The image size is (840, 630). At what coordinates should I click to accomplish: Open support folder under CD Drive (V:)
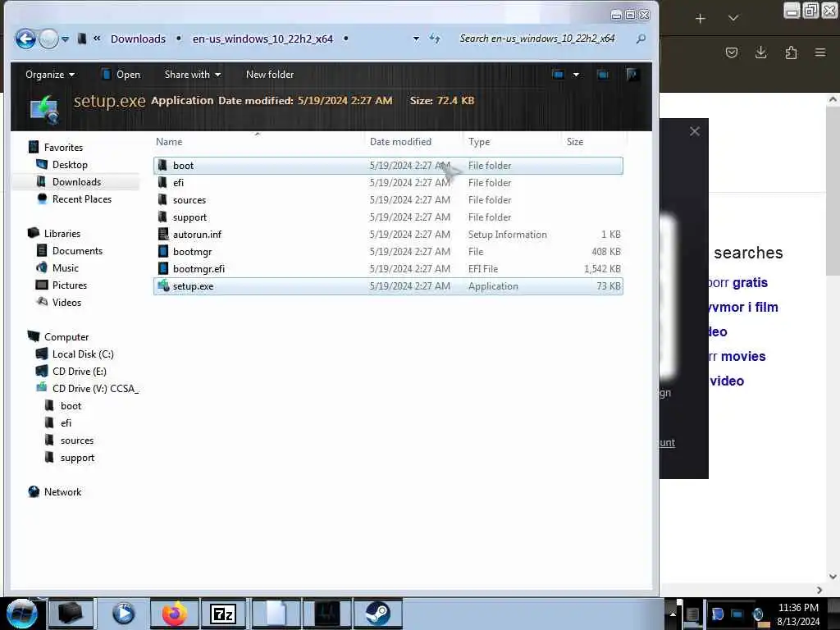tap(77, 458)
